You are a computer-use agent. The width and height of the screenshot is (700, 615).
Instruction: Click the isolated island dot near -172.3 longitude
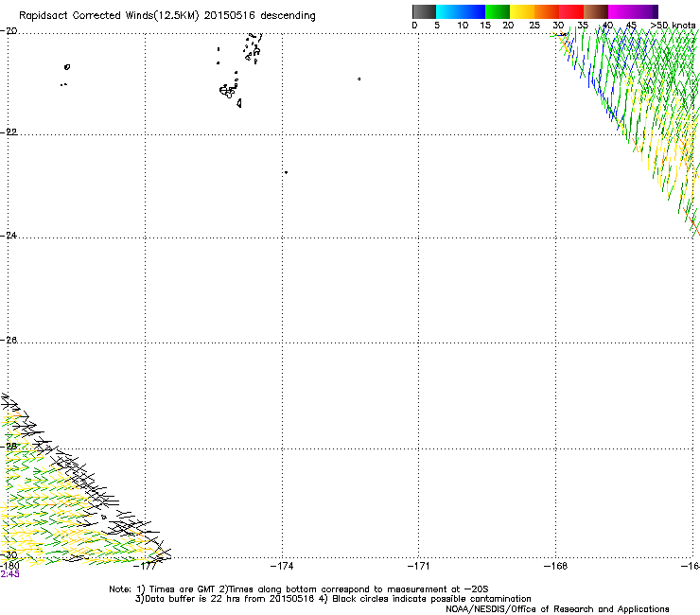point(359,79)
